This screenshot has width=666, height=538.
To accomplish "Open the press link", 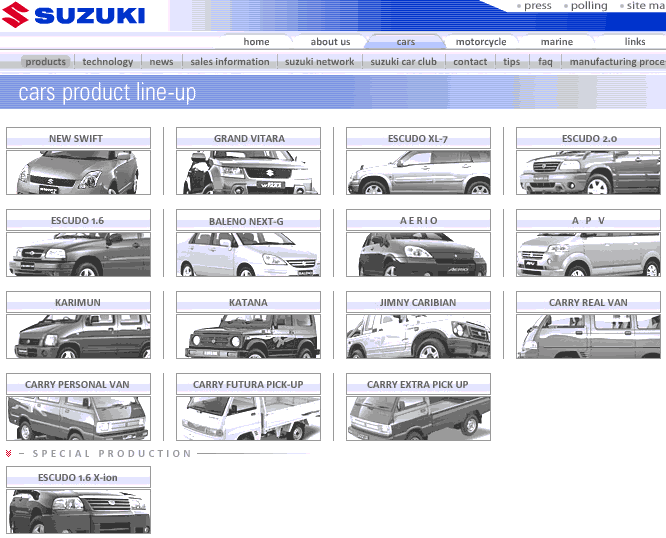I will [x=537, y=6].
